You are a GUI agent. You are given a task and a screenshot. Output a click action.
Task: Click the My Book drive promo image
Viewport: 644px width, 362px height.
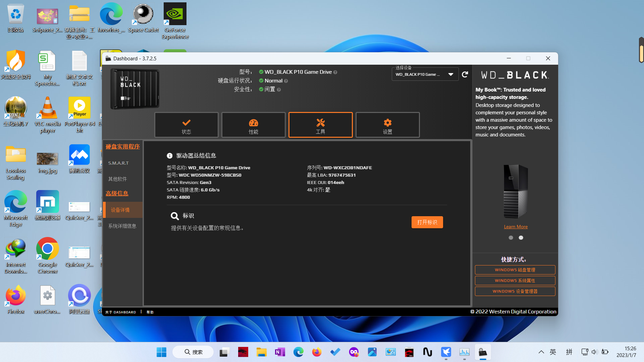point(516,191)
